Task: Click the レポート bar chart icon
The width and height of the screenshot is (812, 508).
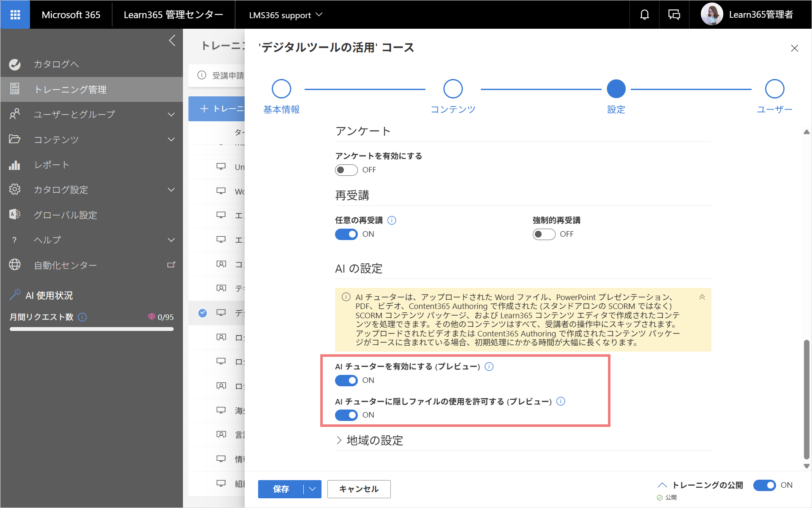Action: (15, 164)
